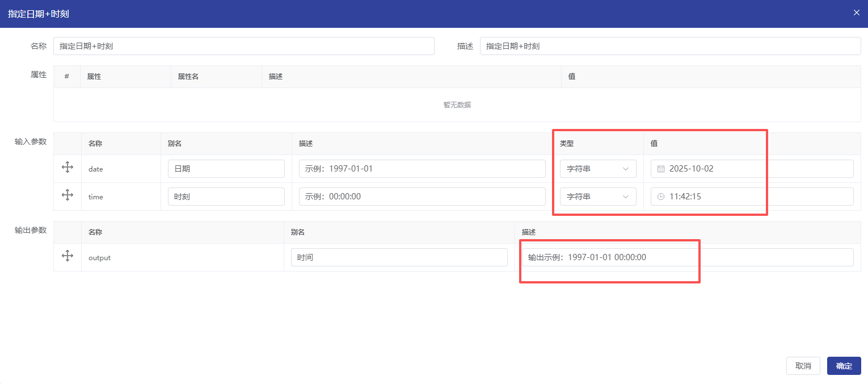Open the 字符串 type dropdown for date
This screenshot has height=384, width=868.
coord(597,169)
